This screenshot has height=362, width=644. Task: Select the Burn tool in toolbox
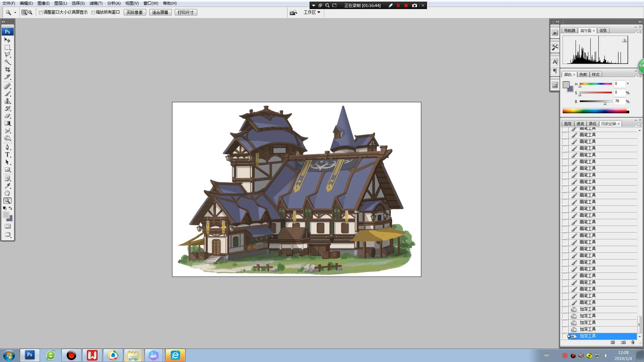coord(7,138)
